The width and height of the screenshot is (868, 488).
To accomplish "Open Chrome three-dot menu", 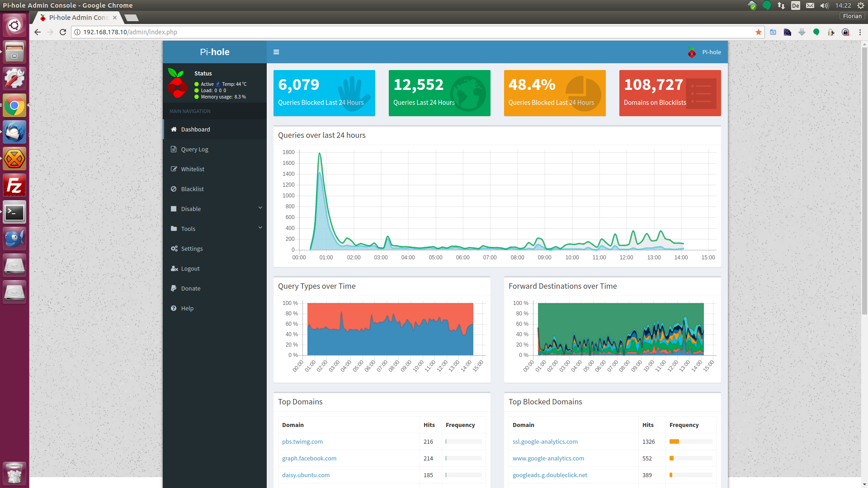I will [860, 32].
